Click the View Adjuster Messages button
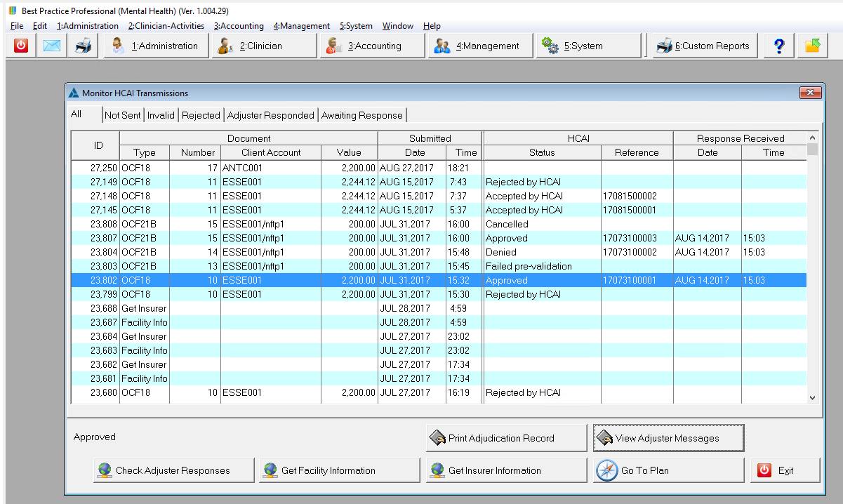843x504 pixels. [x=668, y=438]
